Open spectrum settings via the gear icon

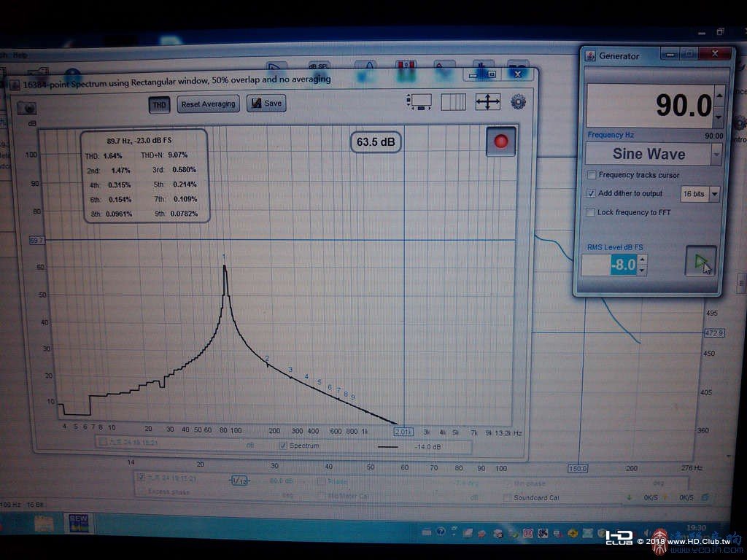tap(518, 101)
